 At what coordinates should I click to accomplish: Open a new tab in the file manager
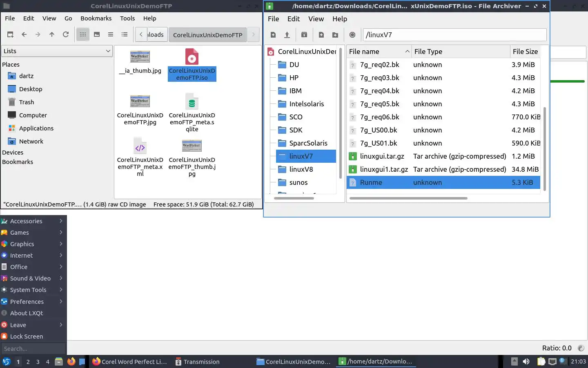10,35
